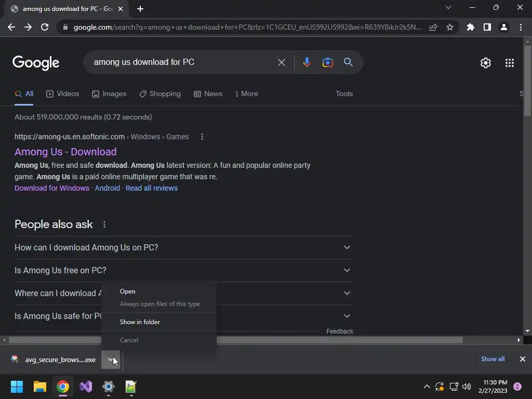Click the avg_secure_brows exe download item
The width and height of the screenshot is (532, 399).
[54, 360]
